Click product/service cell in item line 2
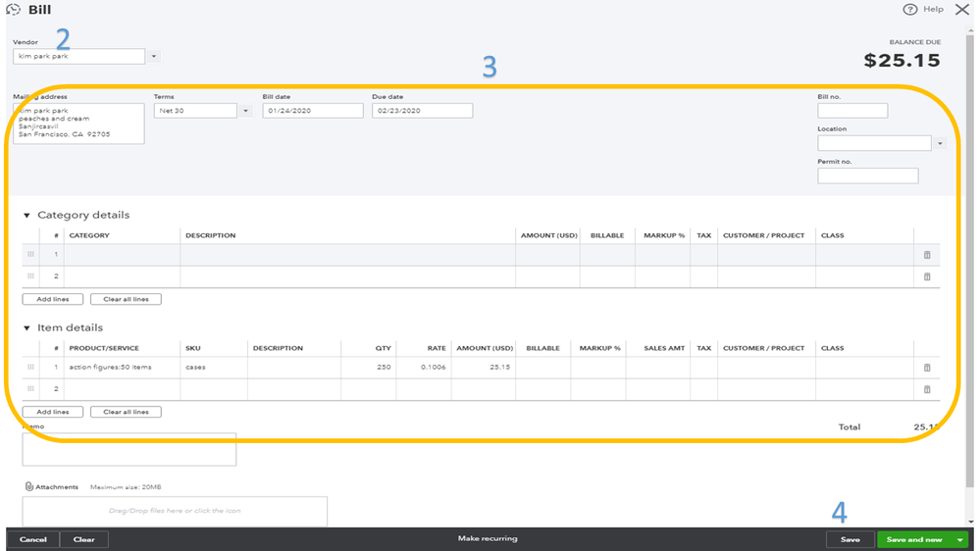 (x=122, y=389)
